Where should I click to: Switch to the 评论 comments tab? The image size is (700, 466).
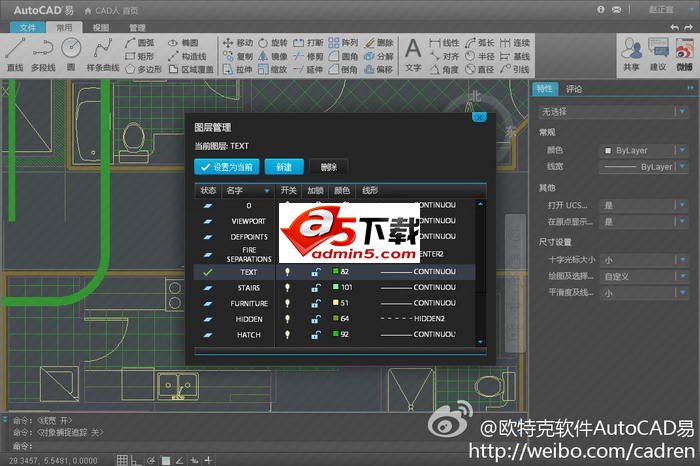[574, 89]
